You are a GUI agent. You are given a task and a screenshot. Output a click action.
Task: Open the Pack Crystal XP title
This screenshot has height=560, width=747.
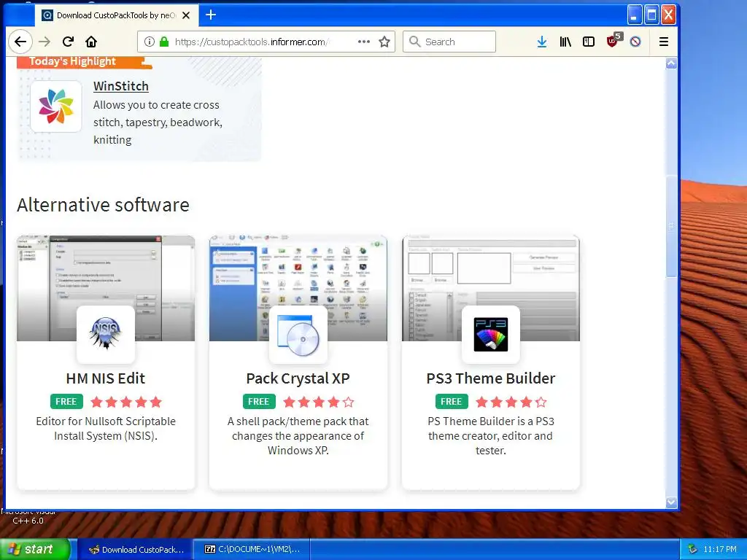click(x=298, y=378)
